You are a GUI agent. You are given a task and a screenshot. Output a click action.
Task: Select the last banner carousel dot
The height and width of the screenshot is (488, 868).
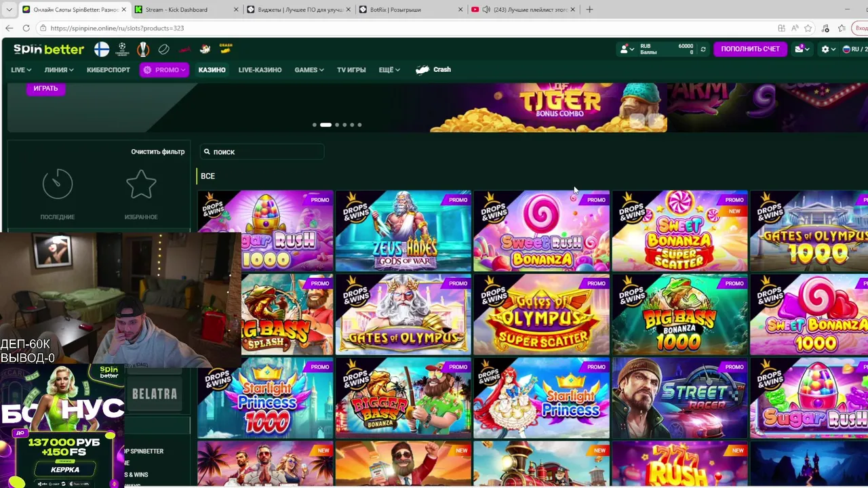359,125
